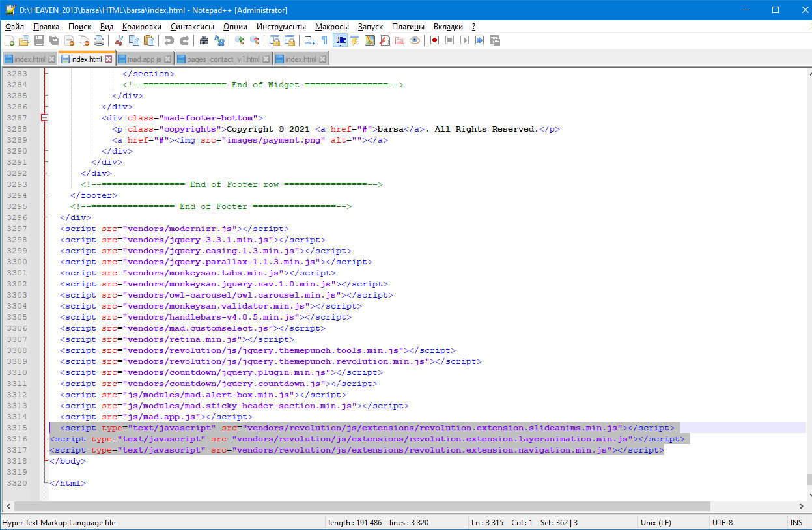Image resolution: width=812 pixels, height=530 pixels.
Task: Click the Undo arrow icon
Action: [169, 40]
